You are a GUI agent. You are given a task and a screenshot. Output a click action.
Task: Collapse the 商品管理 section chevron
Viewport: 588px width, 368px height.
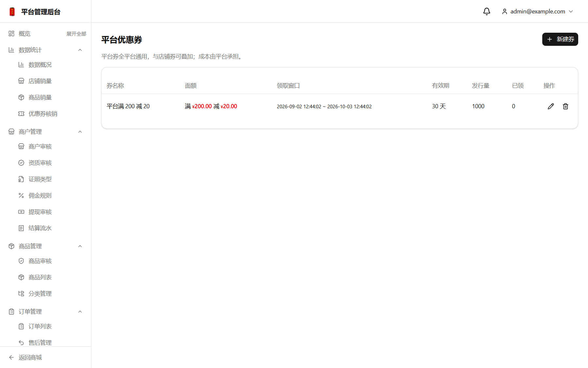coord(80,246)
